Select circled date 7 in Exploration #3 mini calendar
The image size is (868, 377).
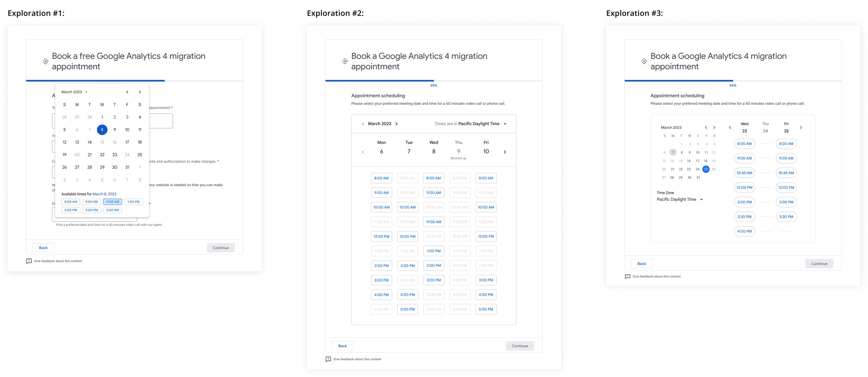(x=673, y=153)
